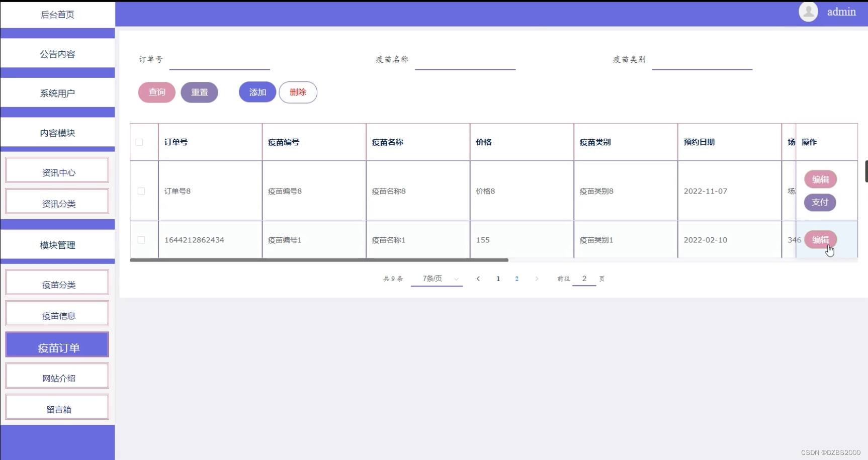Click the 重置 reset button
The width and height of the screenshot is (868, 460).
coord(200,92)
